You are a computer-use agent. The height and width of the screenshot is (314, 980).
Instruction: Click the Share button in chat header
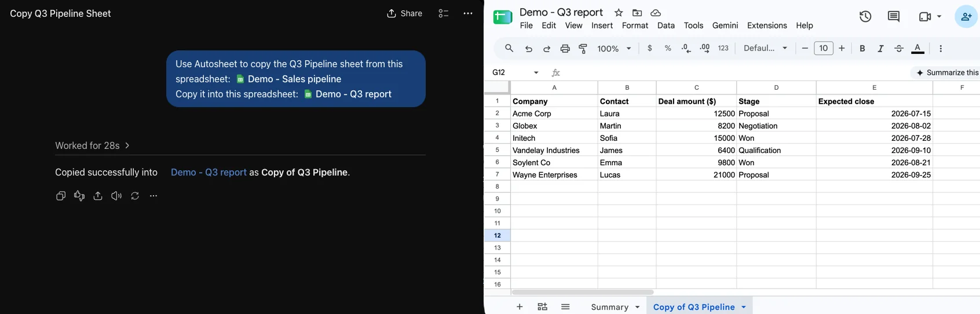[x=404, y=13]
